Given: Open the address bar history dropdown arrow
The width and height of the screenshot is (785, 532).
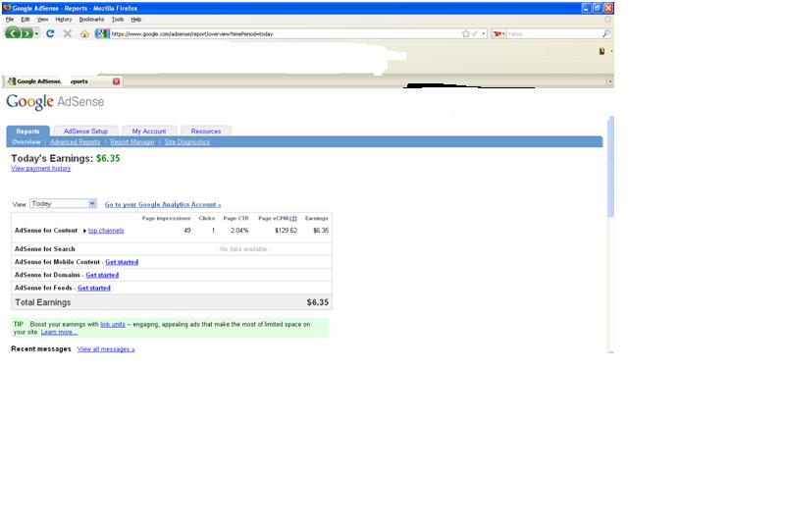Looking at the screenshot, I should click(x=483, y=33).
